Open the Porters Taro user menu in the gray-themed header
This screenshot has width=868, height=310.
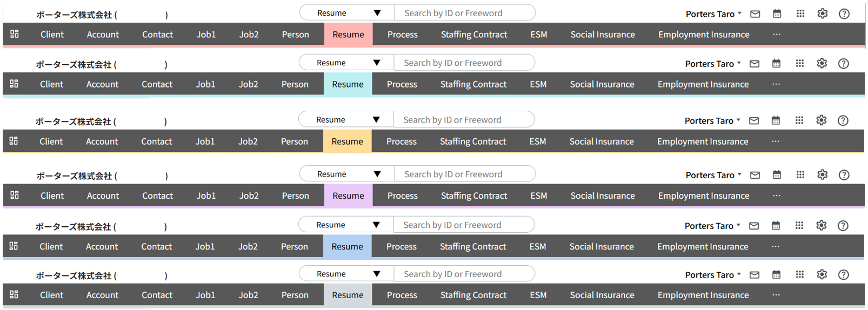[x=713, y=275]
